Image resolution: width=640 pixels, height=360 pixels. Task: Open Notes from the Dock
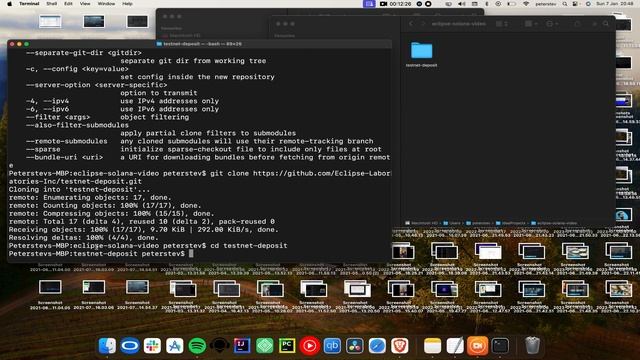point(432,346)
